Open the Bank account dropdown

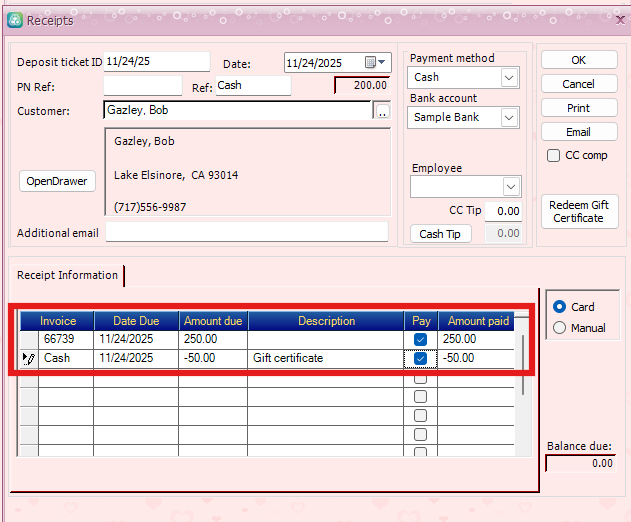click(509, 118)
